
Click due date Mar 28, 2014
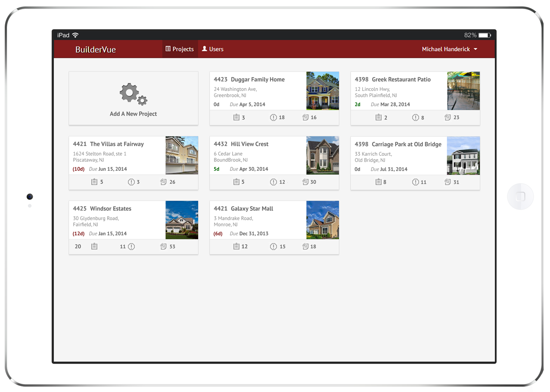point(395,104)
